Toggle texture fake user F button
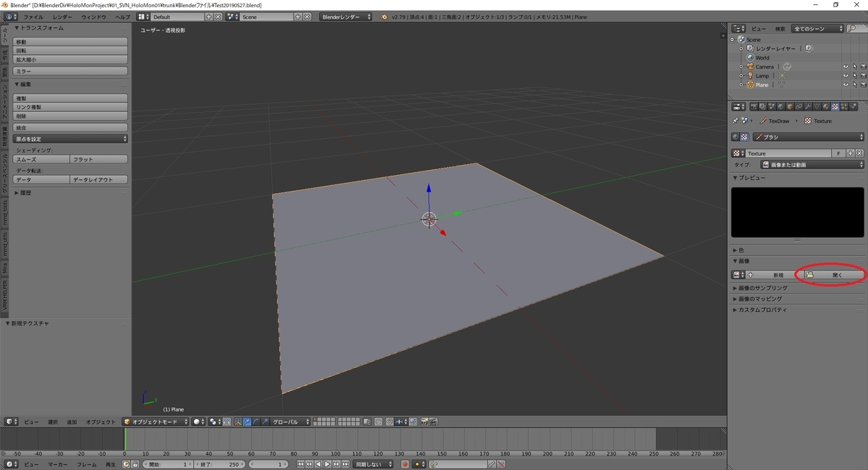The width and height of the screenshot is (868, 470). tap(838, 153)
